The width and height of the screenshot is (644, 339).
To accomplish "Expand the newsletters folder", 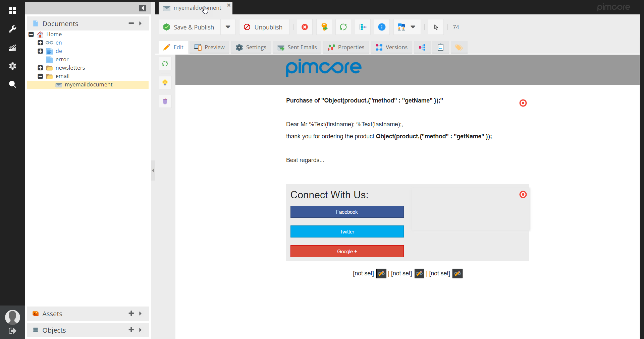I will [x=40, y=68].
